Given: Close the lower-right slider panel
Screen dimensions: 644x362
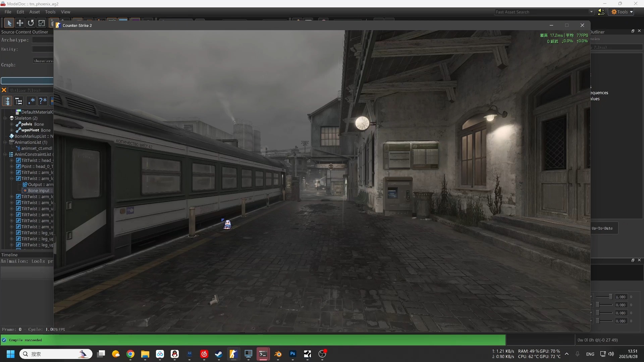Looking at the screenshot, I should pos(639,260).
